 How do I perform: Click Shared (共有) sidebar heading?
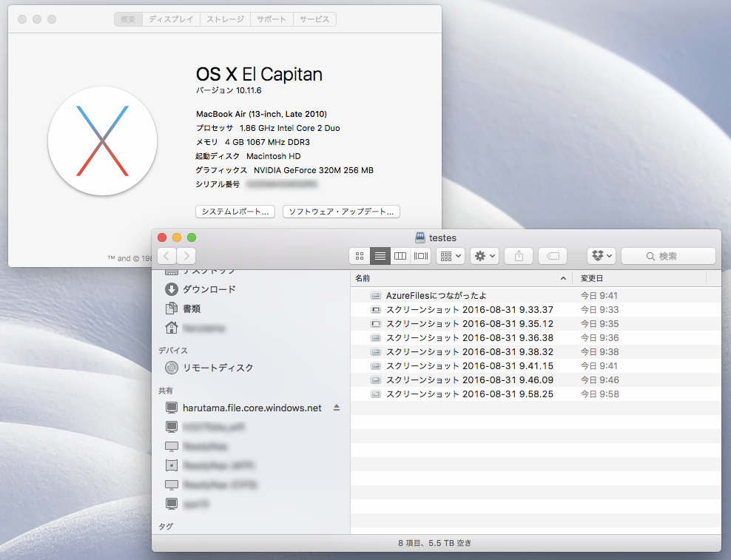tap(166, 391)
